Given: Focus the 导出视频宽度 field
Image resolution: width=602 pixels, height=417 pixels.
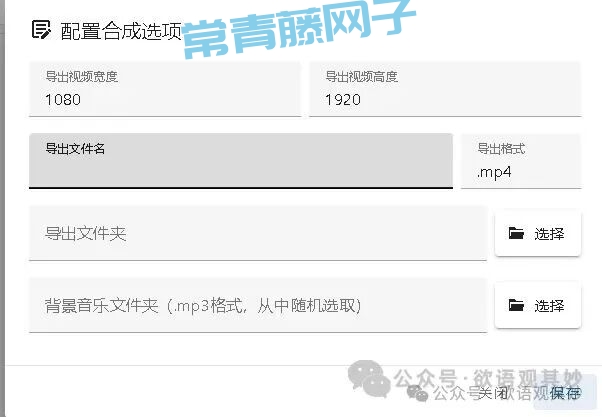Looking at the screenshot, I should (165, 89).
